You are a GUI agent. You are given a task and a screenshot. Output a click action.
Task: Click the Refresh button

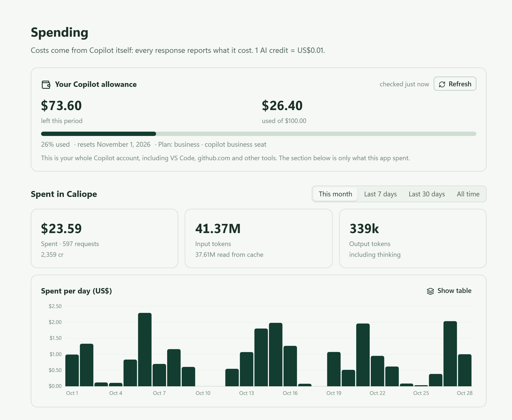(x=455, y=84)
